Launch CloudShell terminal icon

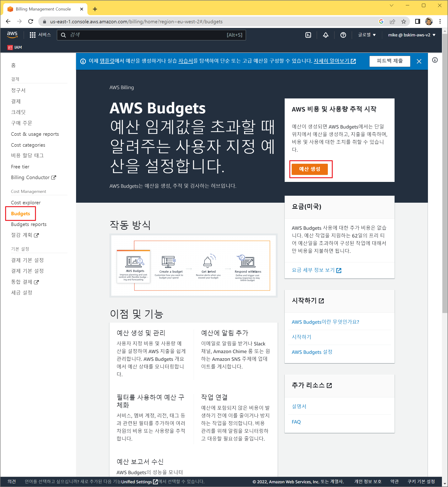pyautogui.click(x=308, y=35)
